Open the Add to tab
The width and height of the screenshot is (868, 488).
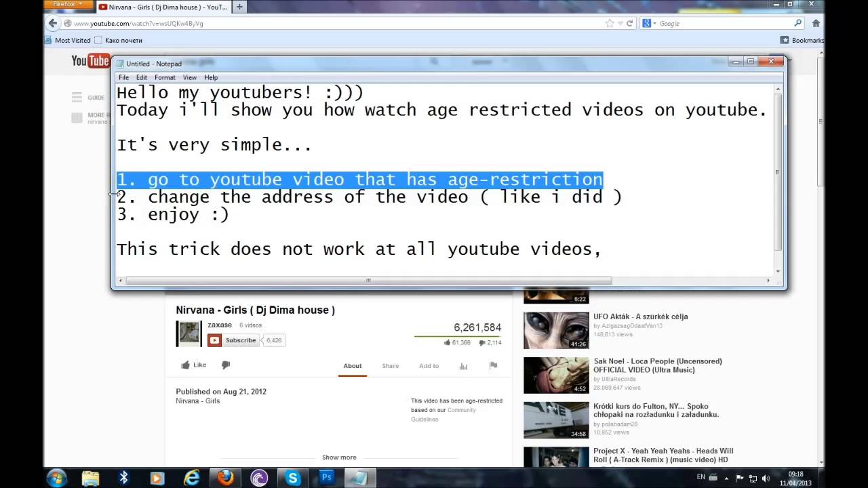click(x=429, y=366)
